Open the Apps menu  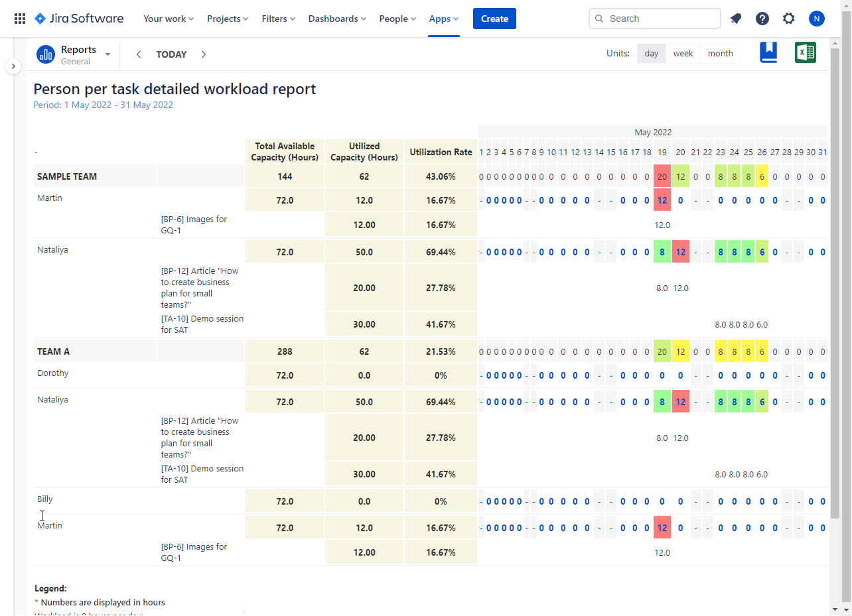(x=443, y=18)
